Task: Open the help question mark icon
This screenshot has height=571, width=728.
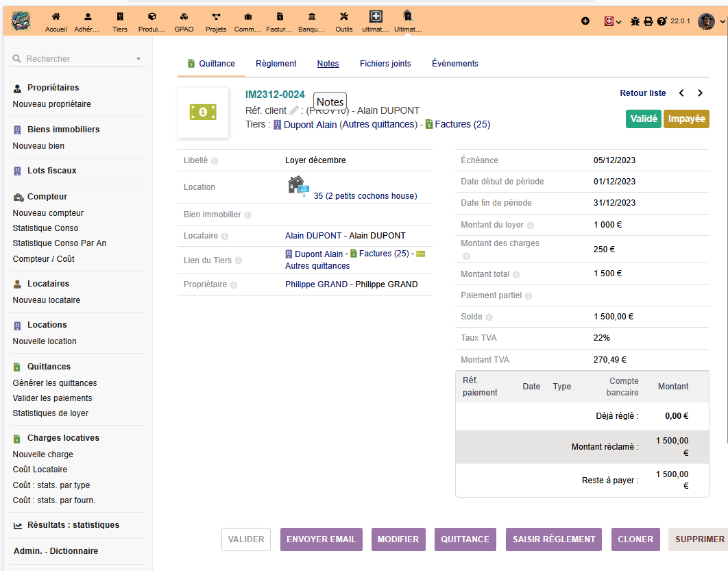Action: (662, 21)
